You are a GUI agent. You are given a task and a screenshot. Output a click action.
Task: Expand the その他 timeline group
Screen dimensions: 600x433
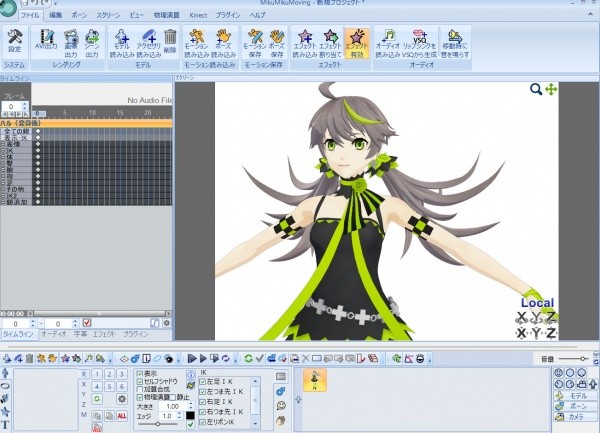3,189
